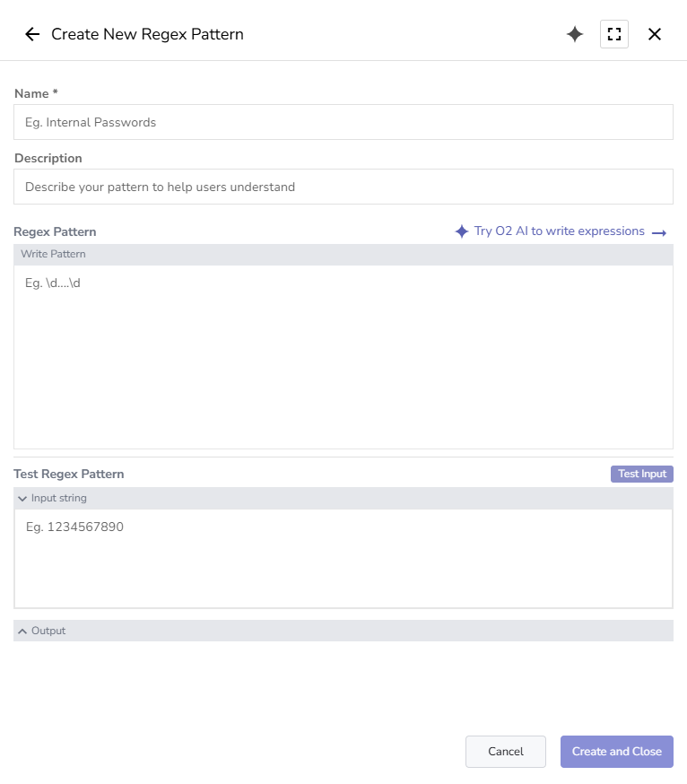Image resolution: width=687 pixels, height=784 pixels.
Task: Select the Test Input button
Action: (x=641, y=474)
